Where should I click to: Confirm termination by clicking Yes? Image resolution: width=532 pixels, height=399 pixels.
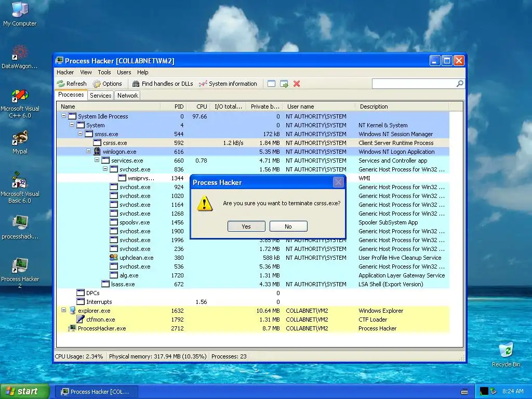[x=246, y=227]
